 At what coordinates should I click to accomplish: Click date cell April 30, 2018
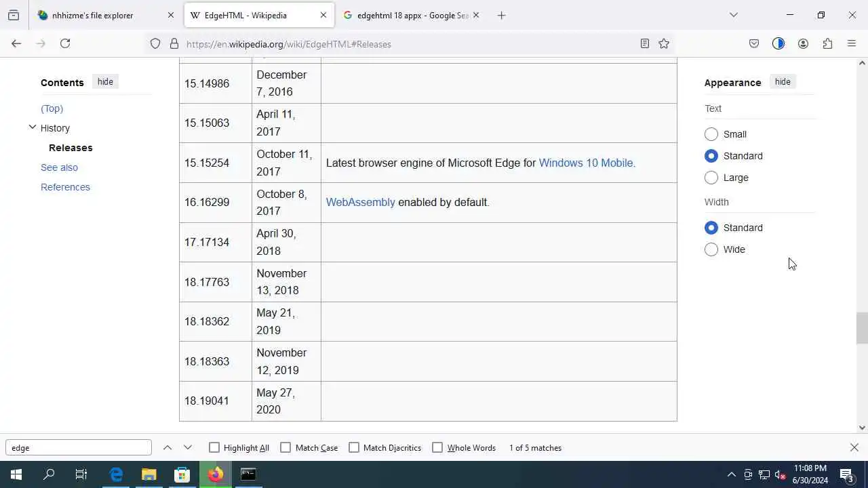coord(286,242)
